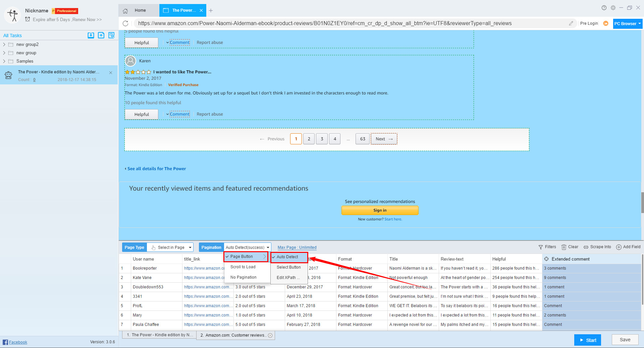The width and height of the screenshot is (644, 348).
Task: Click the Start button
Action: coord(588,340)
